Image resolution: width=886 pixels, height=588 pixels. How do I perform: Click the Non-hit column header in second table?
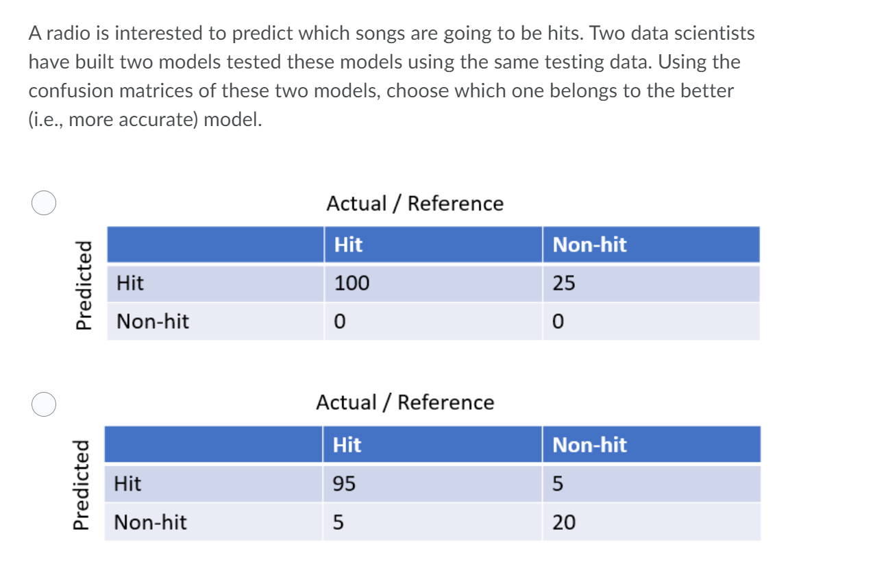click(x=651, y=445)
